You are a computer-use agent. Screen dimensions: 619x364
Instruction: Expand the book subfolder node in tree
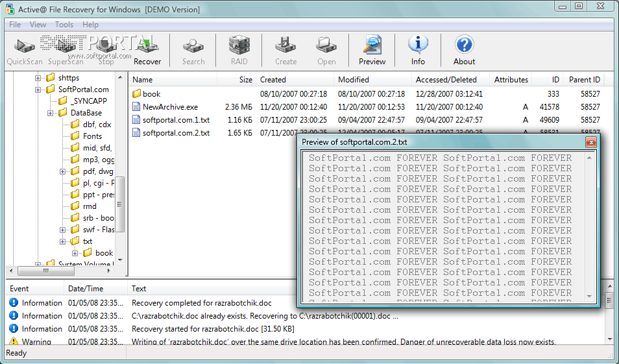75,253
